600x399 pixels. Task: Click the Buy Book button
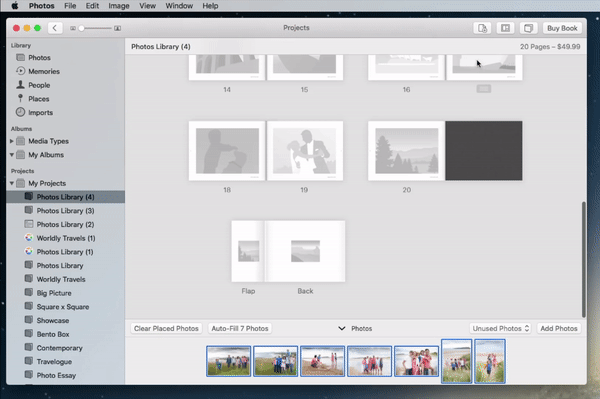pyautogui.click(x=562, y=28)
